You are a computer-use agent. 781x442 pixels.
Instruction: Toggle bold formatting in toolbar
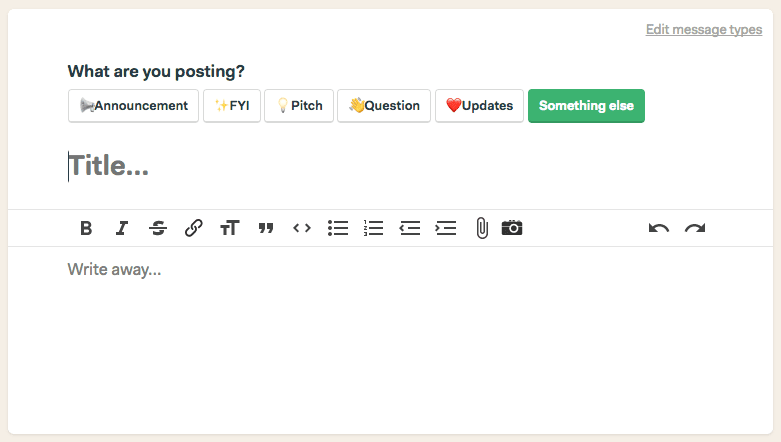[x=86, y=228]
